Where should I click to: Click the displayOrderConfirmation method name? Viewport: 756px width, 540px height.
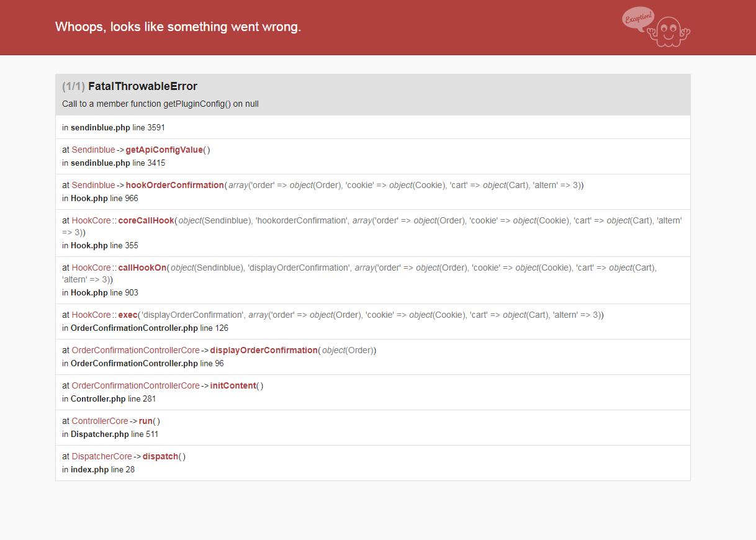point(264,350)
